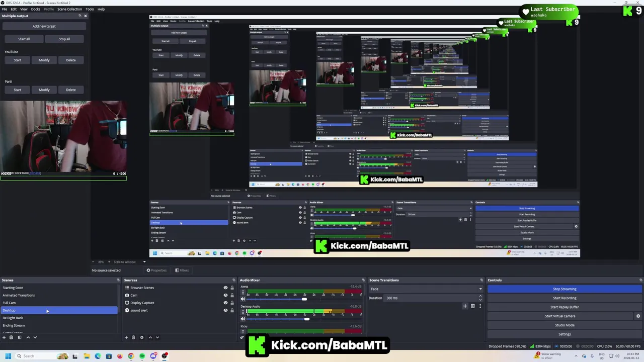Float the Multiple output dock pop-out icon
The image size is (644, 362).
pos(79,16)
